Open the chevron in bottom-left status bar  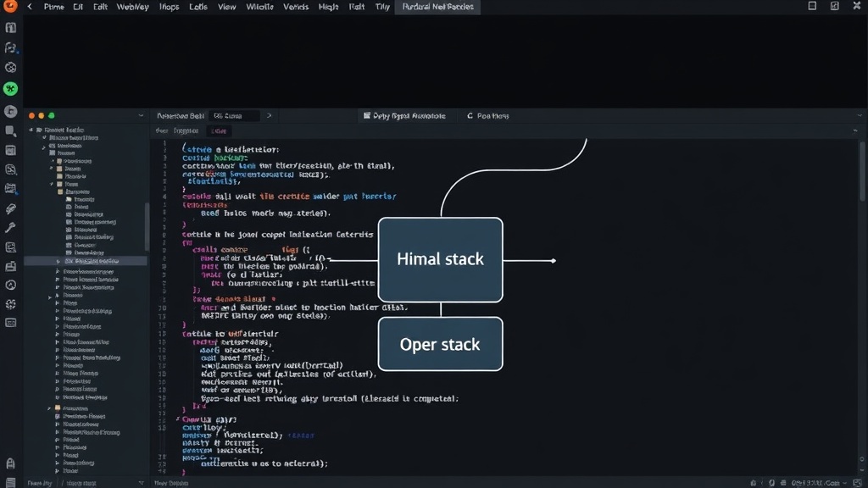tap(142, 483)
